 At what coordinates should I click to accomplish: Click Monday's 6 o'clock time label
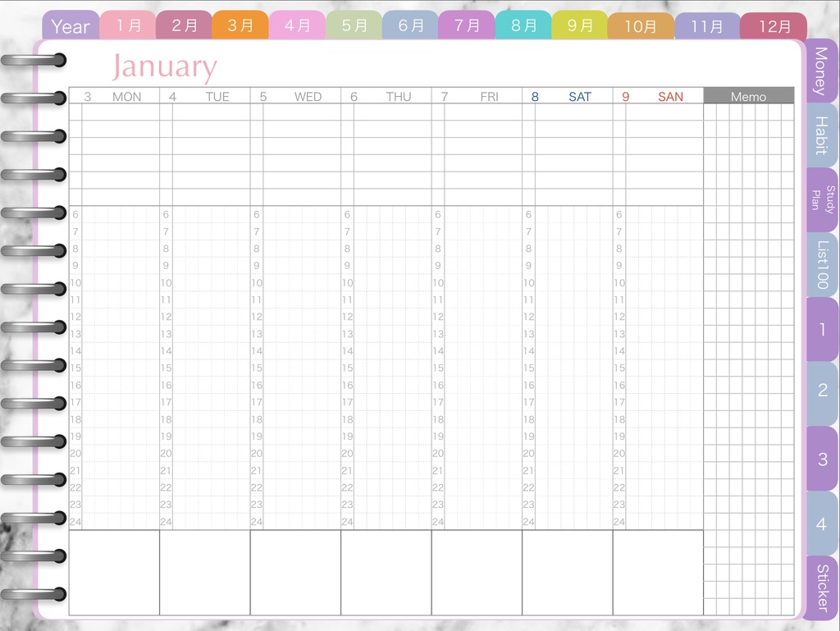click(75, 214)
